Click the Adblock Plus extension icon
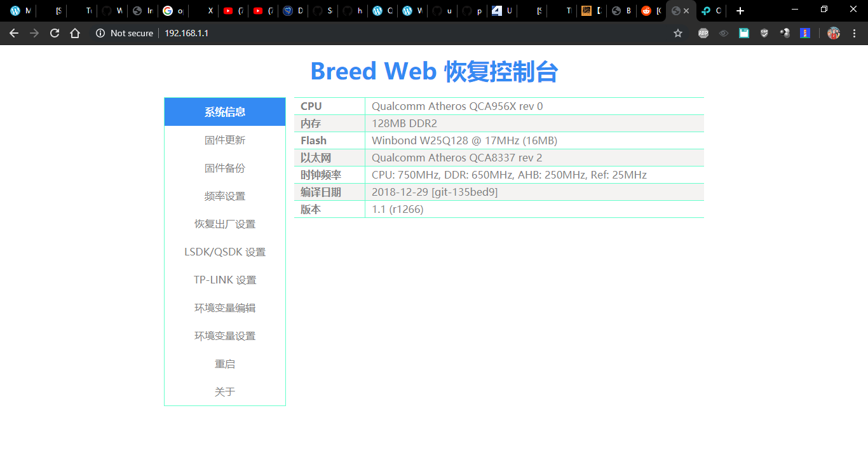This screenshot has width=868, height=469. 703,33
